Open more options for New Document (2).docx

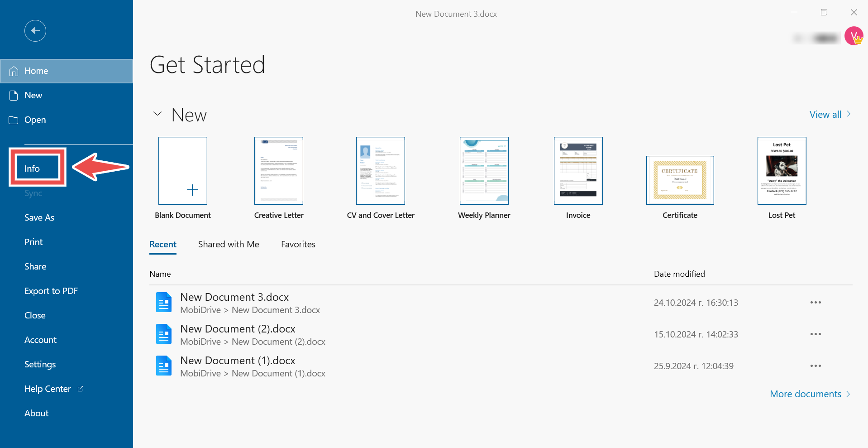click(x=816, y=334)
